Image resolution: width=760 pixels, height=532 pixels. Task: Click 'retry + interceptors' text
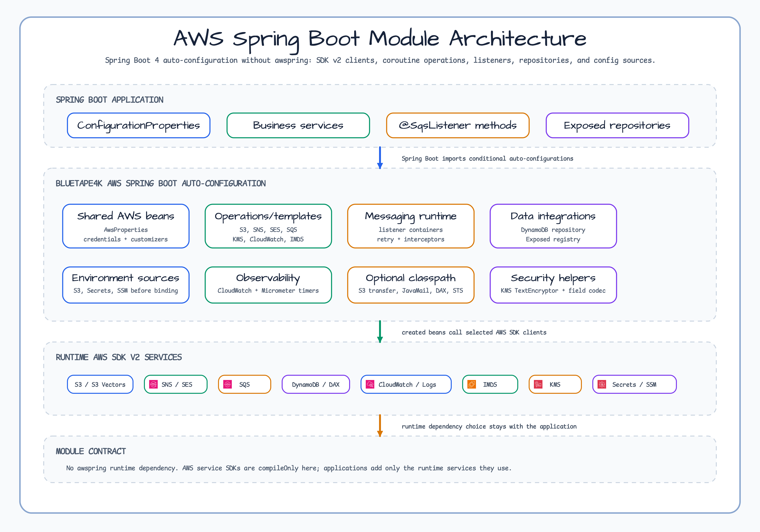pos(411,239)
